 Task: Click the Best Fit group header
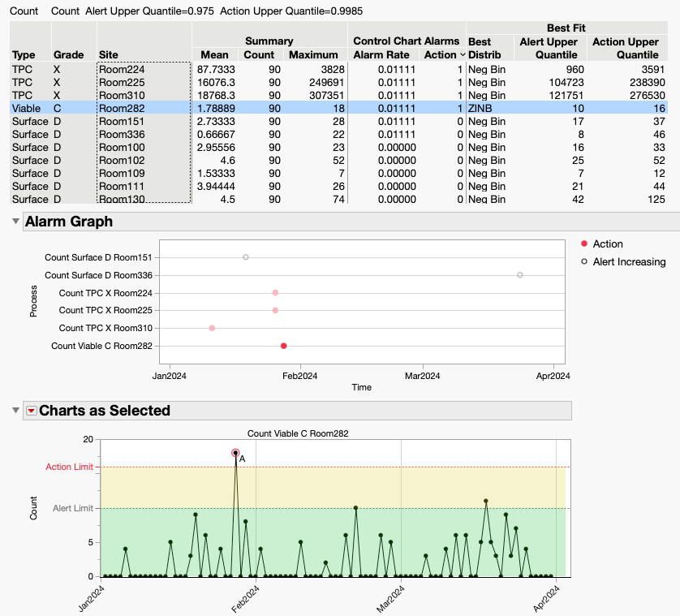pyautogui.click(x=566, y=28)
